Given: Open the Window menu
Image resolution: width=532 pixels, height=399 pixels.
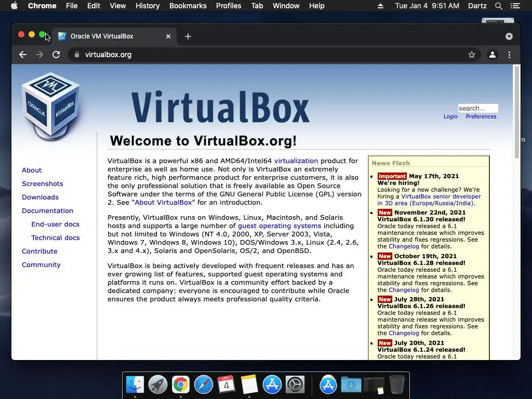Looking at the screenshot, I should [286, 6].
